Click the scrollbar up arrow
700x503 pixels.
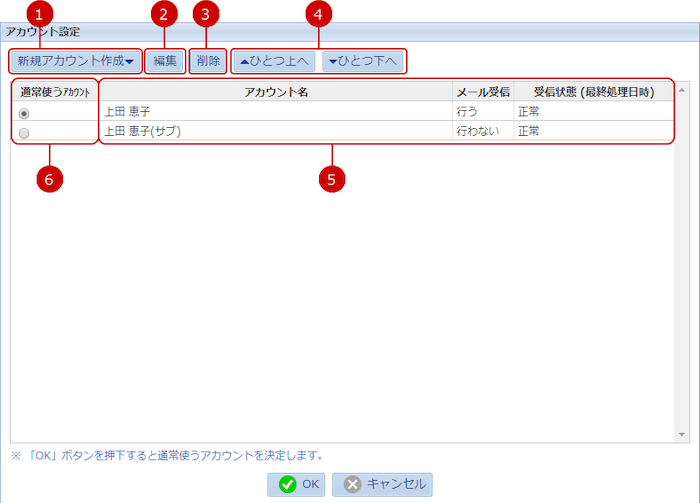pos(682,89)
